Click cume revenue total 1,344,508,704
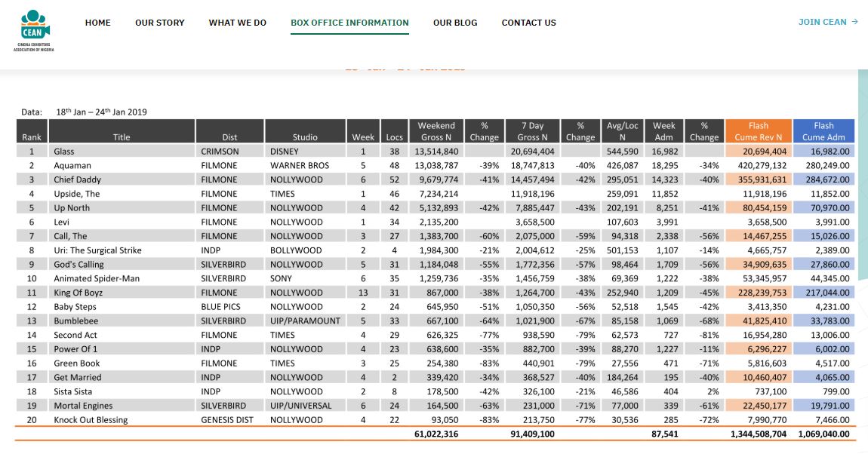 [759, 434]
